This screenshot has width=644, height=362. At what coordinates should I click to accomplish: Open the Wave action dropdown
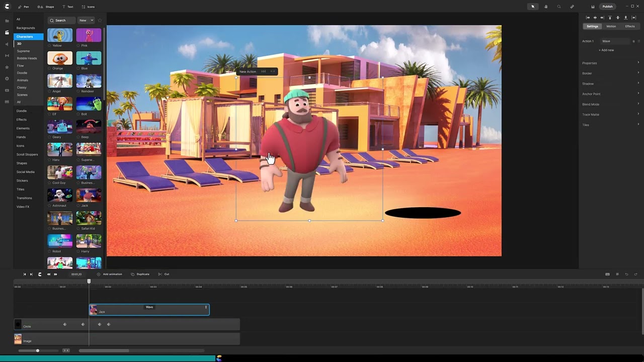click(615, 41)
